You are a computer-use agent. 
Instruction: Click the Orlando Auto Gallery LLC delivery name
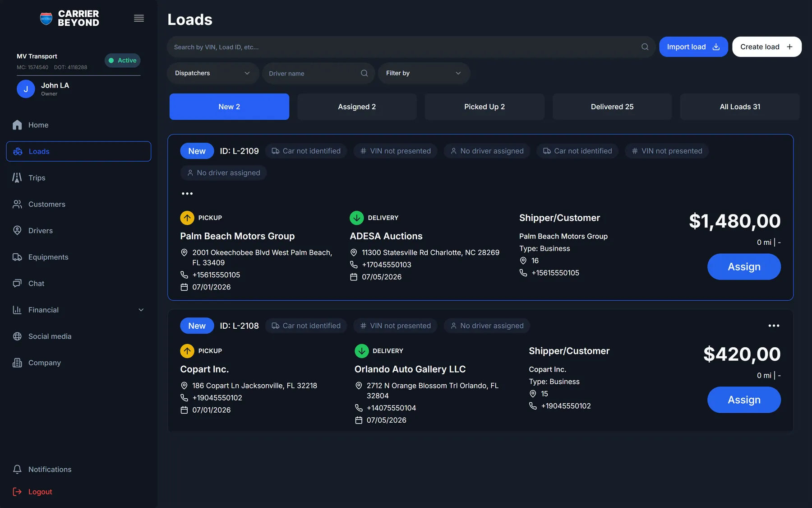tap(410, 369)
